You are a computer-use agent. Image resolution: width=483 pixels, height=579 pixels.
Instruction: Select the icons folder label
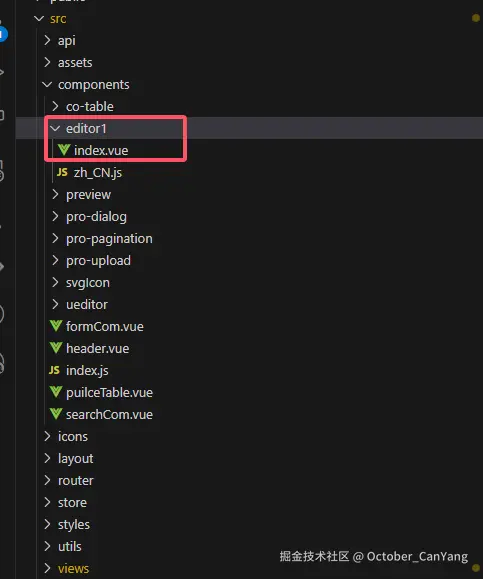pyautogui.click(x=73, y=436)
